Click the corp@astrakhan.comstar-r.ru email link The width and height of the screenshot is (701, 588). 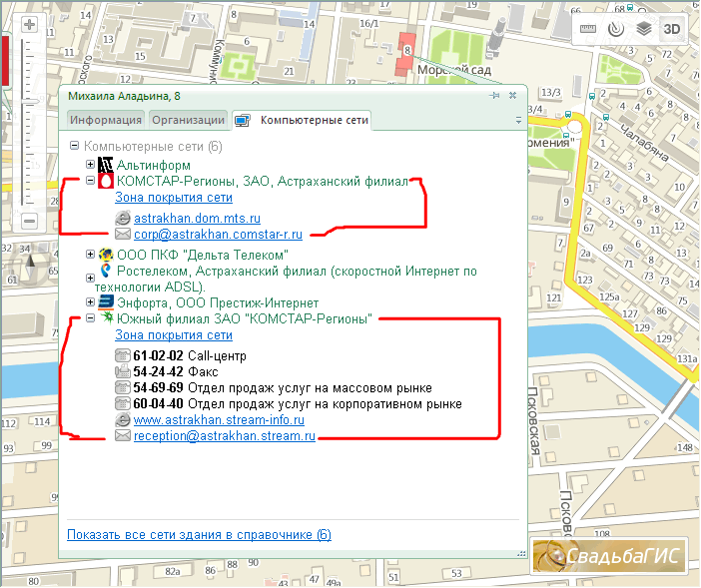click(218, 235)
